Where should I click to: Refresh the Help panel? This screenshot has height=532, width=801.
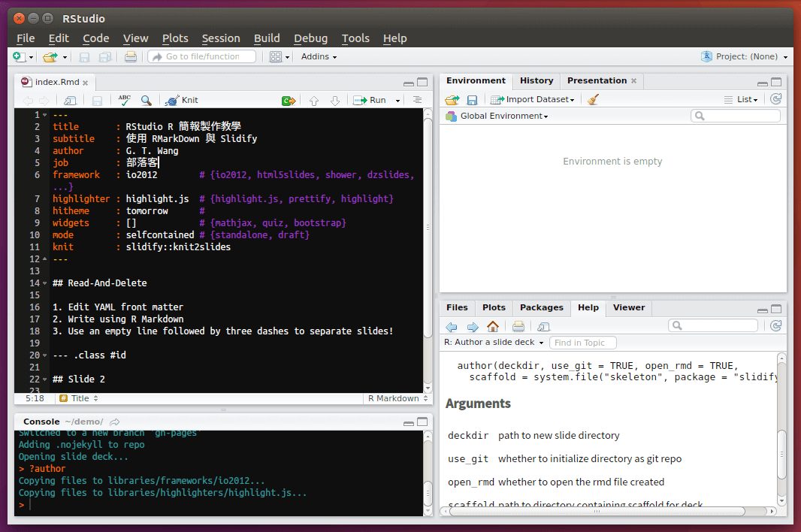coord(775,326)
